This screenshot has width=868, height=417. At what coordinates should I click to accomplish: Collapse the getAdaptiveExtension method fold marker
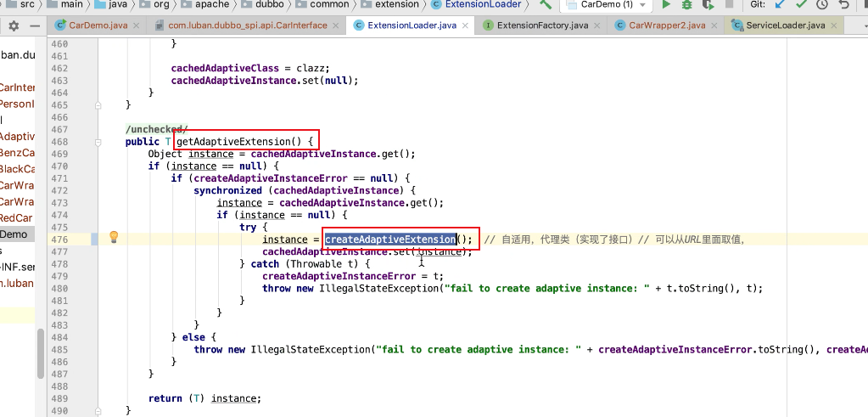point(98,143)
